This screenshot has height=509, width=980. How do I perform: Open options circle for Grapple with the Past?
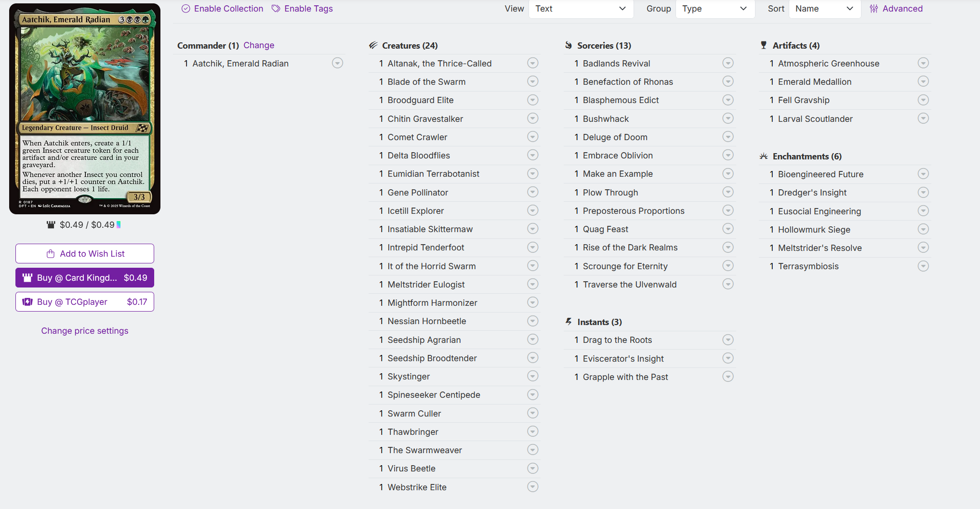728,377
